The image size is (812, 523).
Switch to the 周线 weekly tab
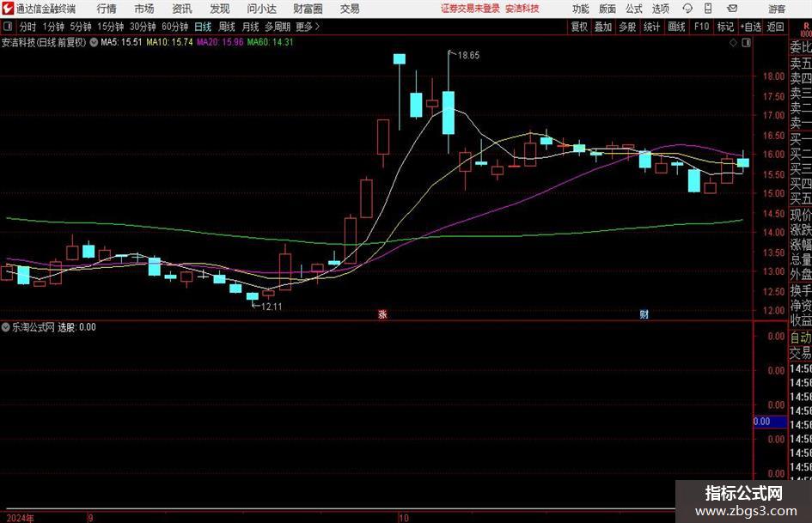coord(227,27)
